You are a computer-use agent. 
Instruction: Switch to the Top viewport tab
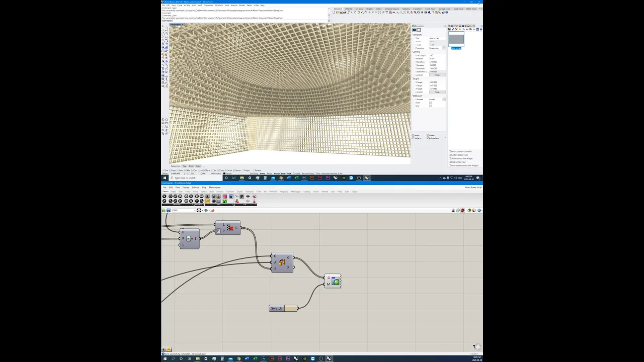point(184,166)
